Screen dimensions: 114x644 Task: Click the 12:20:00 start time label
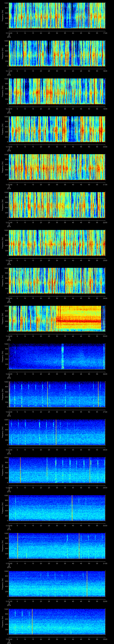pos(9,184)
